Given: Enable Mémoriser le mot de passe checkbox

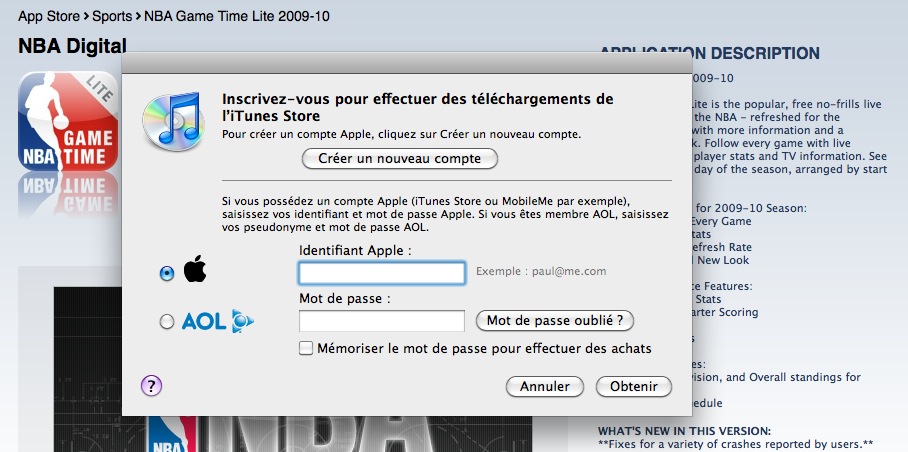Looking at the screenshot, I should click(x=306, y=348).
